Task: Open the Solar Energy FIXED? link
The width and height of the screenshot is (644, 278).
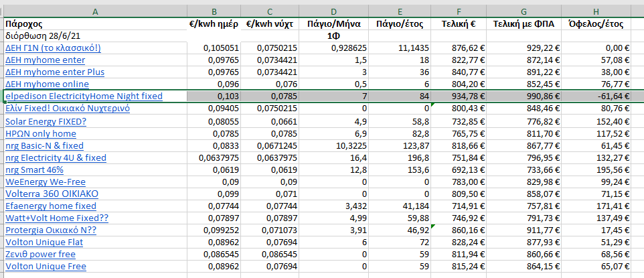Action: coord(46,122)
